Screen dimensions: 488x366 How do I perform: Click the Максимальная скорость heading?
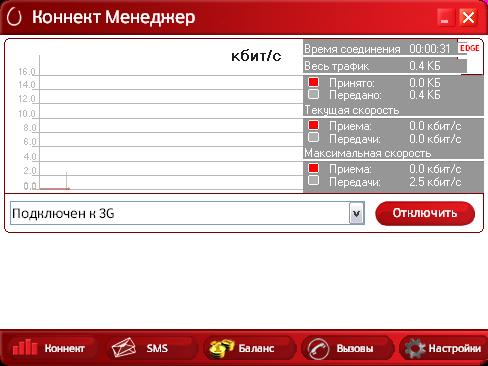tap(368, 153)
